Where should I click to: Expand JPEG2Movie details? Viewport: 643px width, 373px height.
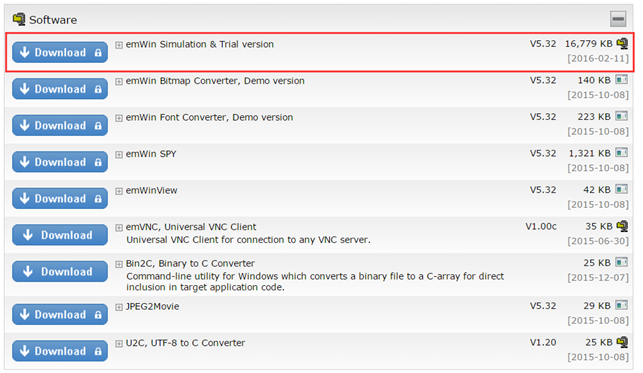click(x=119, y=307)
